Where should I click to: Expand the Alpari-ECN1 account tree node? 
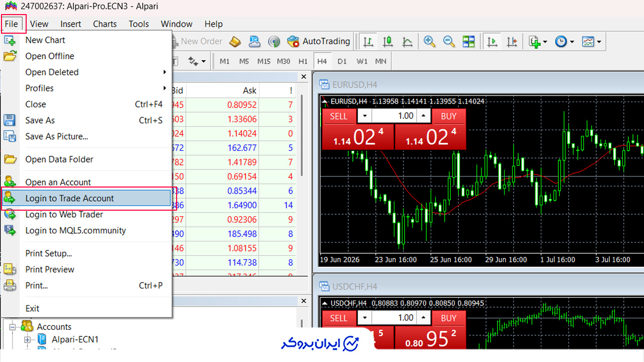point(27,340)
